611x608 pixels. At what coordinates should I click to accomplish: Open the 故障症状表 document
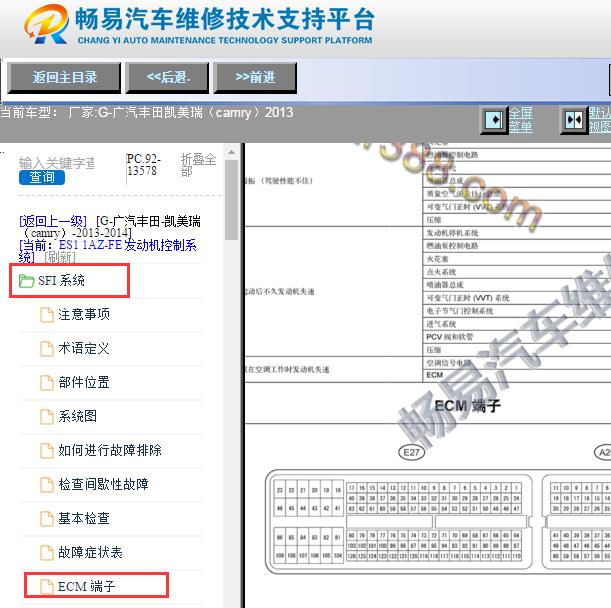pos(90,552)
